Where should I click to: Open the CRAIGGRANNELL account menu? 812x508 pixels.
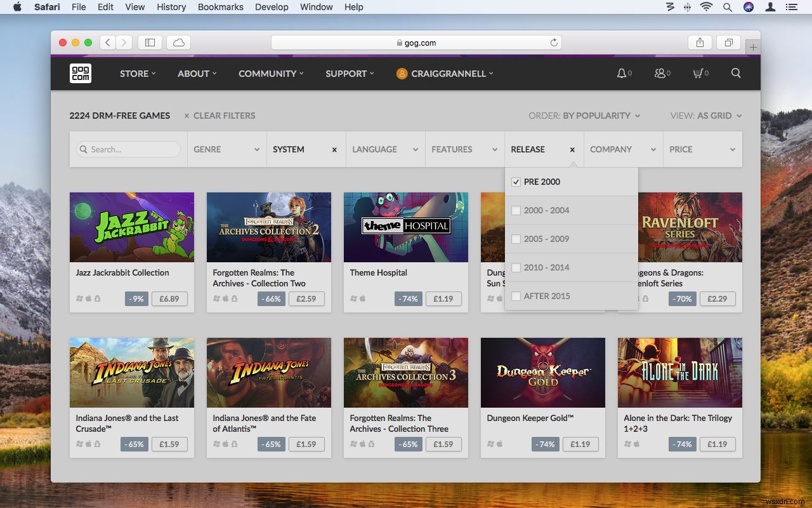(444, 73)
